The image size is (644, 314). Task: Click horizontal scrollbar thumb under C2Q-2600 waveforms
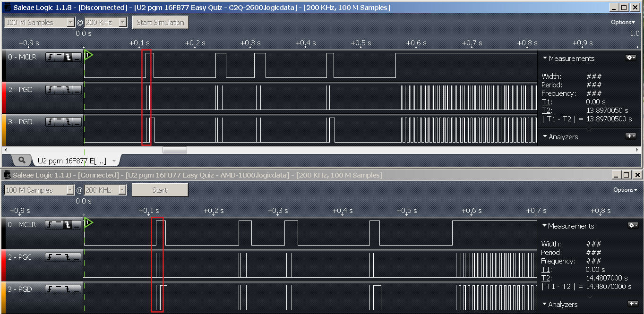(x=175, y=150)
